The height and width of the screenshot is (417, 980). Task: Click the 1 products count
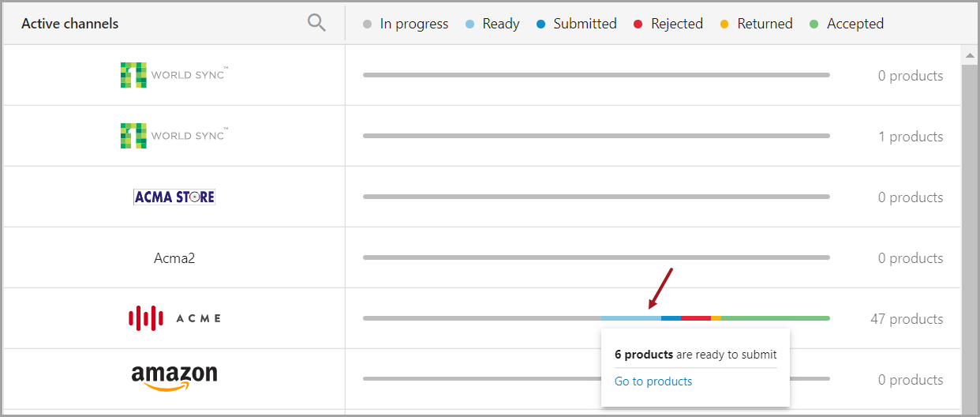pos(911,137)
